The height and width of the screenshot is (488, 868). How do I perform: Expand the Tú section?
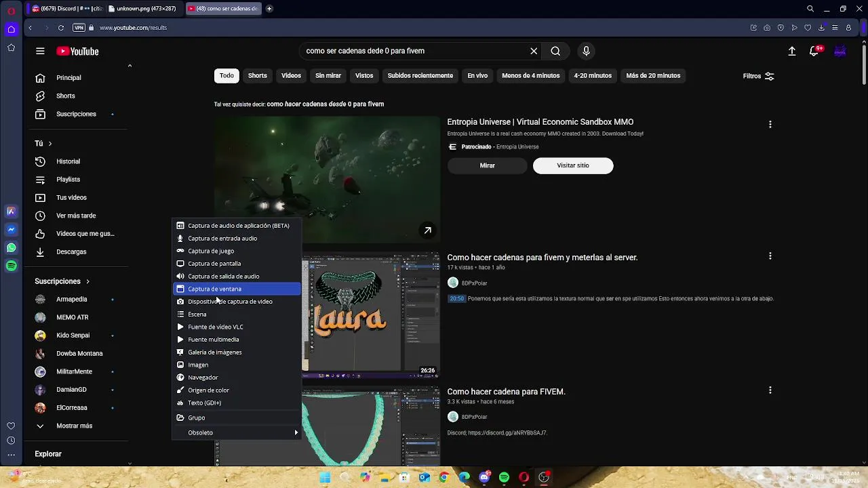tap(43, 144)
